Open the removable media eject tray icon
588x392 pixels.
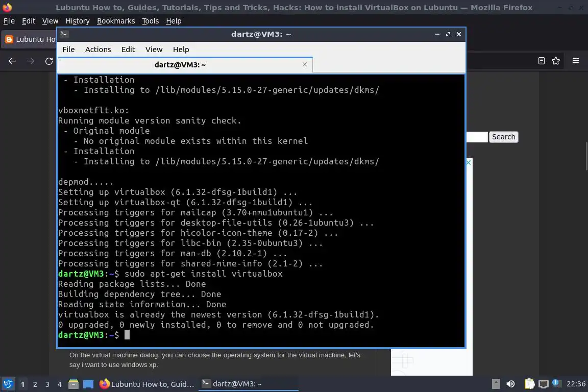(496, 384)
